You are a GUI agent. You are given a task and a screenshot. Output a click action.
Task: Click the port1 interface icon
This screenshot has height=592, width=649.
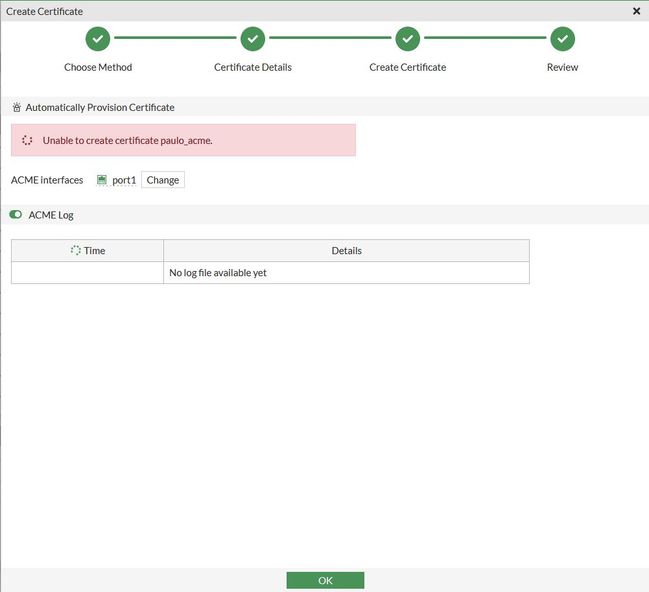click(102, 180)
